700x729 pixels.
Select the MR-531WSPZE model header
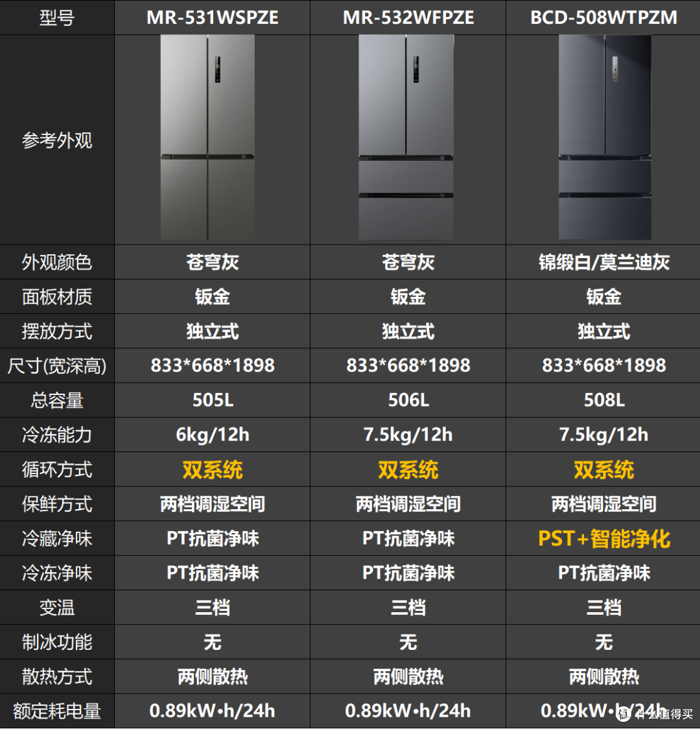213,18
